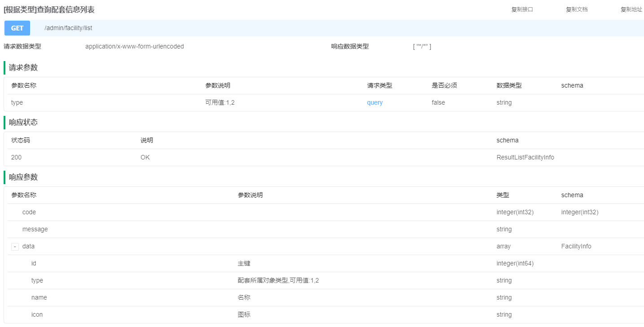Image resolution: width=644 pixels, height=327 pixels.
Task: Click the 请求类型 column header
Action: pos(379,85)
